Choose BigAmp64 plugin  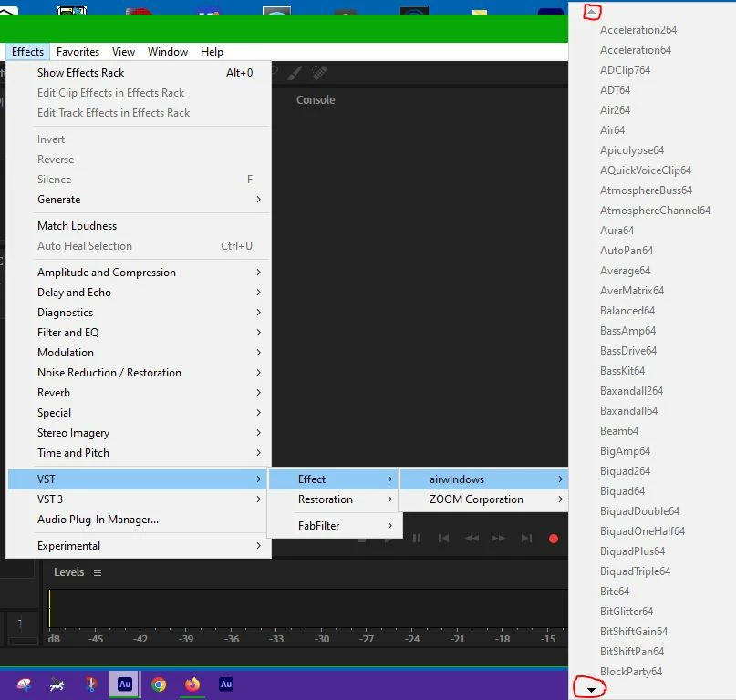(x=626, y=451)
